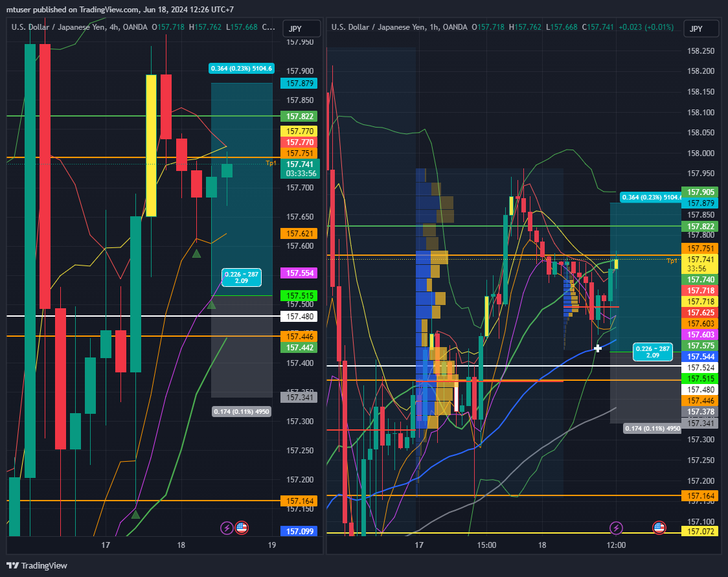Click the lightning event icon on 1h chart
The height and width of the screenshot is (577, 728).
(616, 528)
